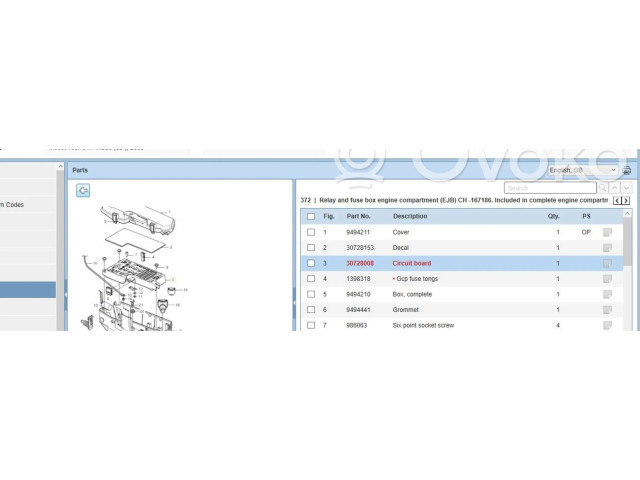Click the back arrow icon above the diagram
This screenshot has height=480, width=640.
click(83, 190)
